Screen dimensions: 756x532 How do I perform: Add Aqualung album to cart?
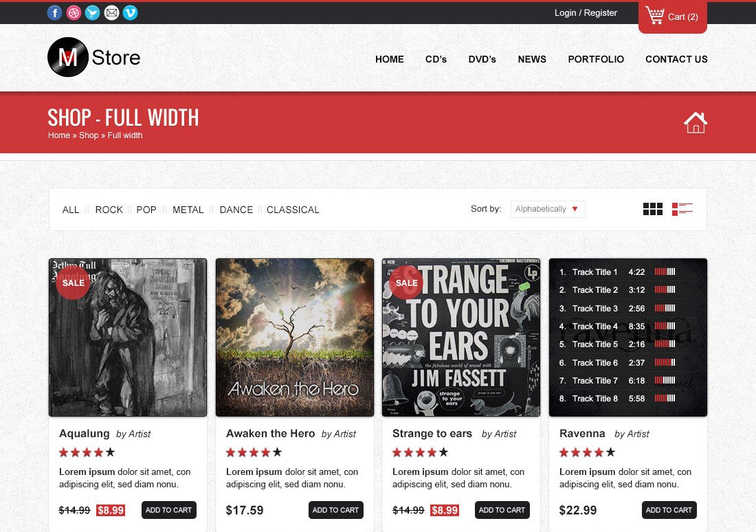point(169,510)
